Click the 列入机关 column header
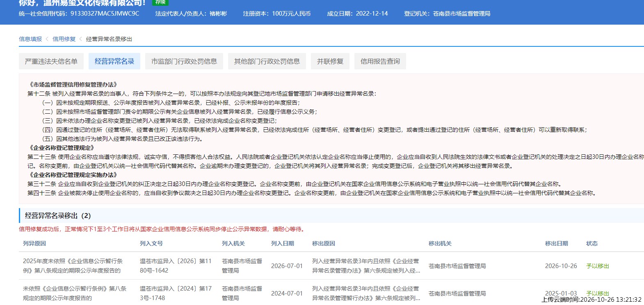This screenshot has height=305, width=644. click(233, 243)
